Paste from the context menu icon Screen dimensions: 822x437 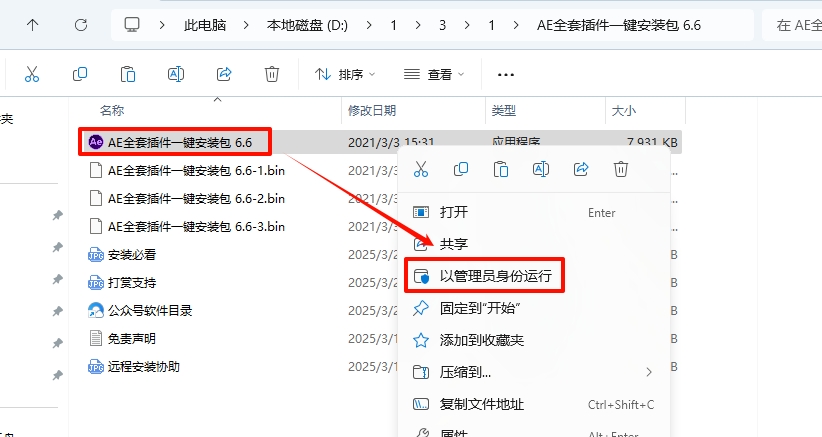501,169
